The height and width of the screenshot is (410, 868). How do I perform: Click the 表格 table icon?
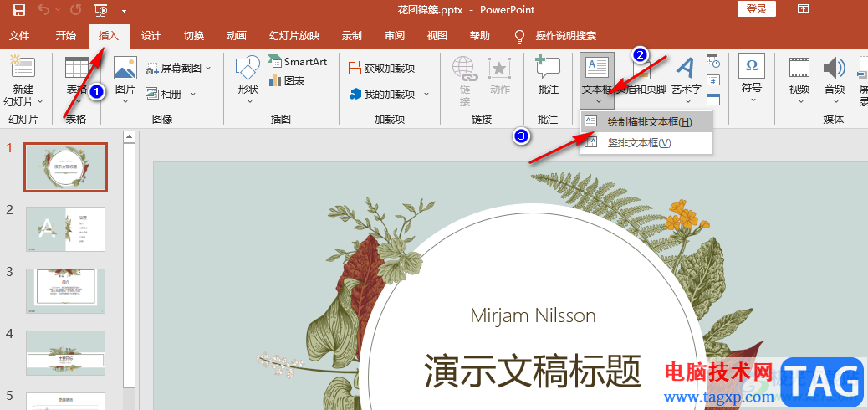pyautogui.click(x=77, y=68)
